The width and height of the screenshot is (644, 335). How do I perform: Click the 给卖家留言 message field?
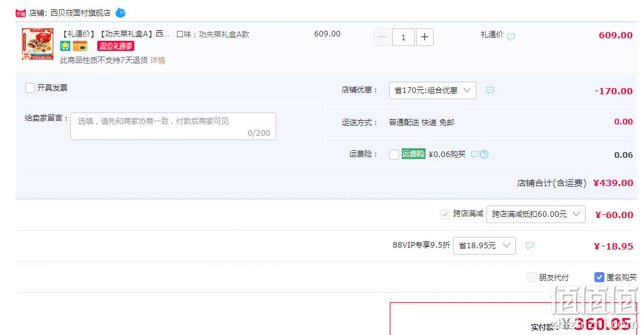173,126
